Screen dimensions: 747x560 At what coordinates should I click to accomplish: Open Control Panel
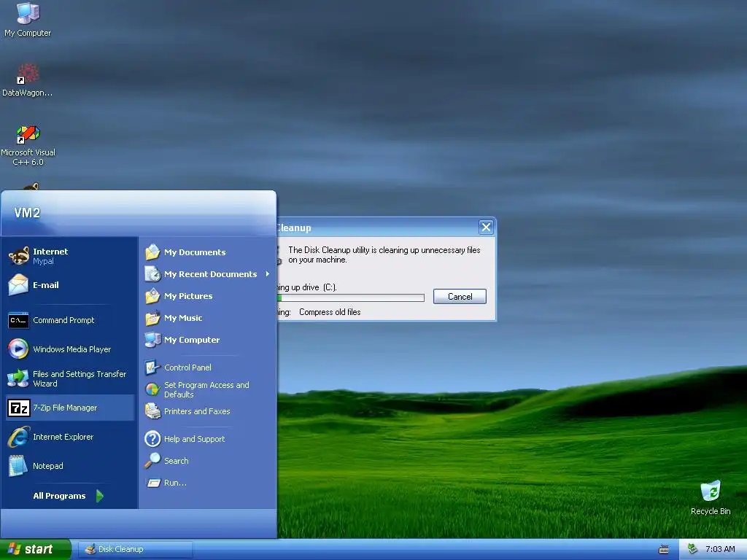[208, 367]
